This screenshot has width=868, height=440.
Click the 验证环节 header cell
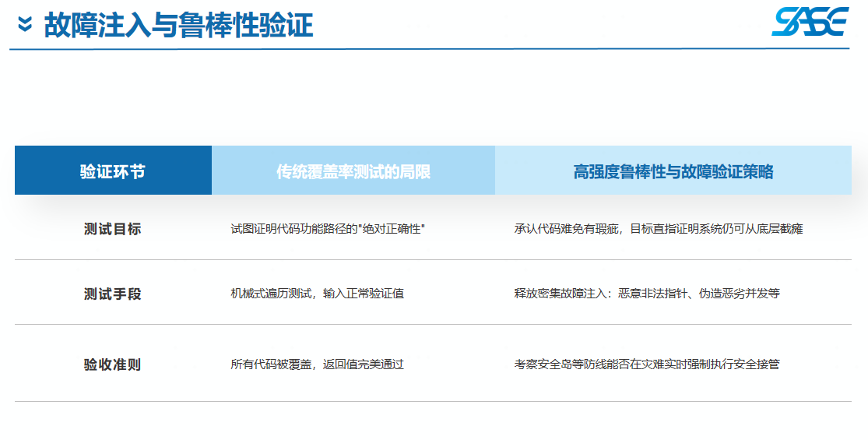click(x=113, y=171)
